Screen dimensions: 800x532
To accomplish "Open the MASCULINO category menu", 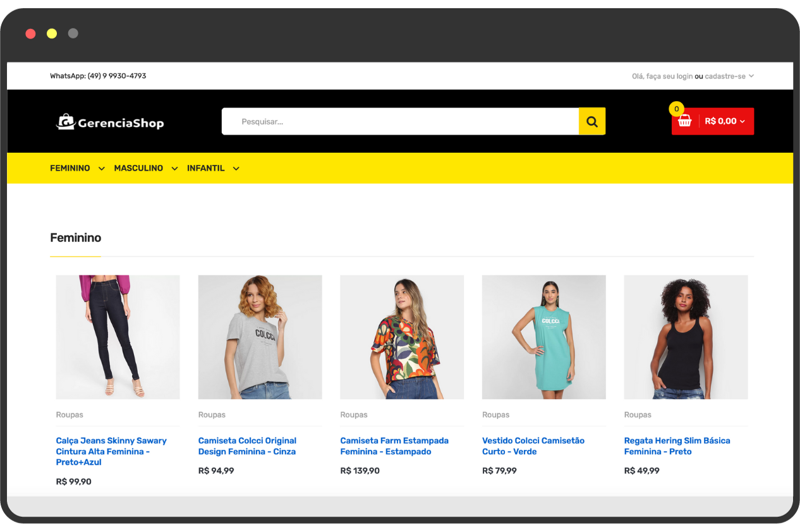I will coord(138,169).
